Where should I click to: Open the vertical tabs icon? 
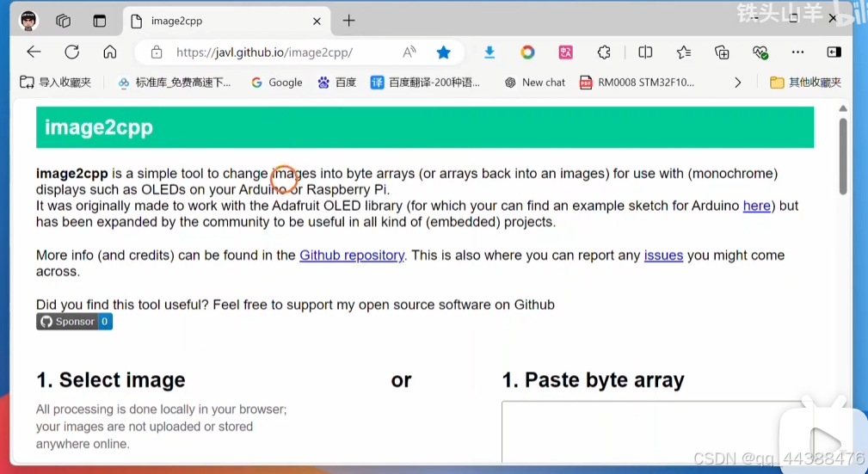99,21
